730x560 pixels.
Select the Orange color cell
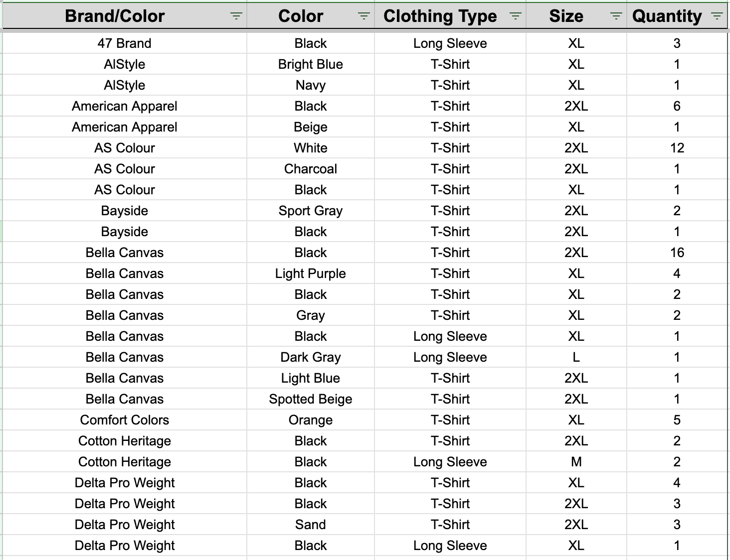point(311,420)
